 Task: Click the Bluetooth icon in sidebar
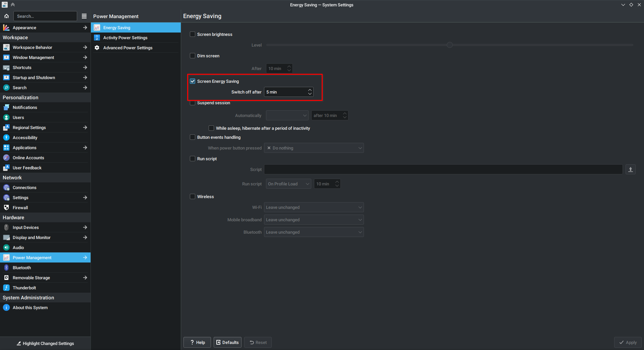[x=6, y=268]
